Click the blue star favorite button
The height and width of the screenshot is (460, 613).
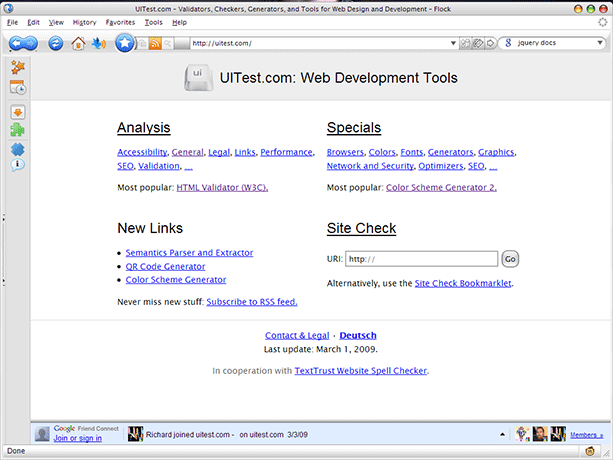tap(123, 43)
